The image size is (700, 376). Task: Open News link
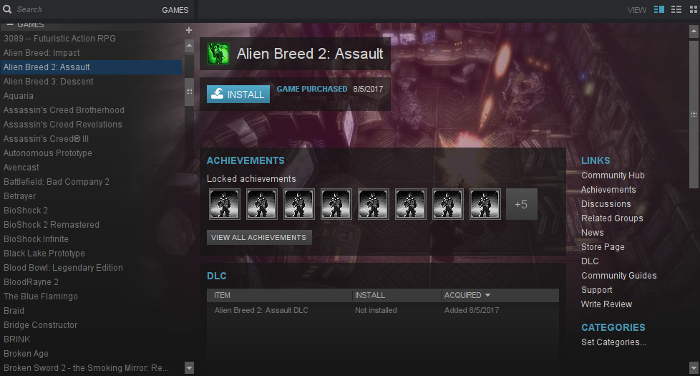592,232
